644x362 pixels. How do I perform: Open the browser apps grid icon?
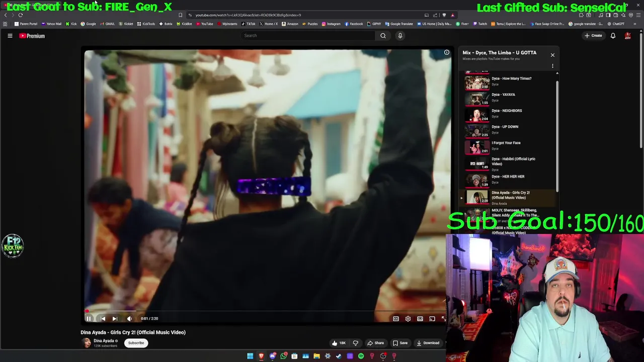(x=5, y=24)
